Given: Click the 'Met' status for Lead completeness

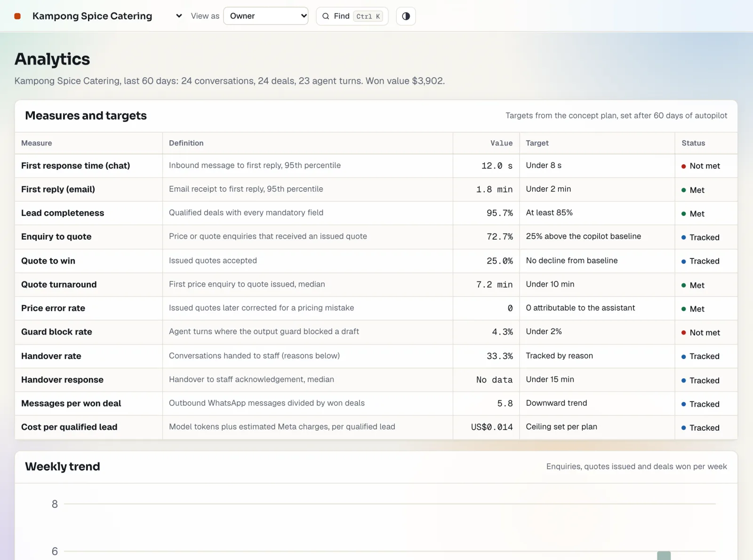Looking at the screenshot, I should pyautogui.click(x=693, y=214).
